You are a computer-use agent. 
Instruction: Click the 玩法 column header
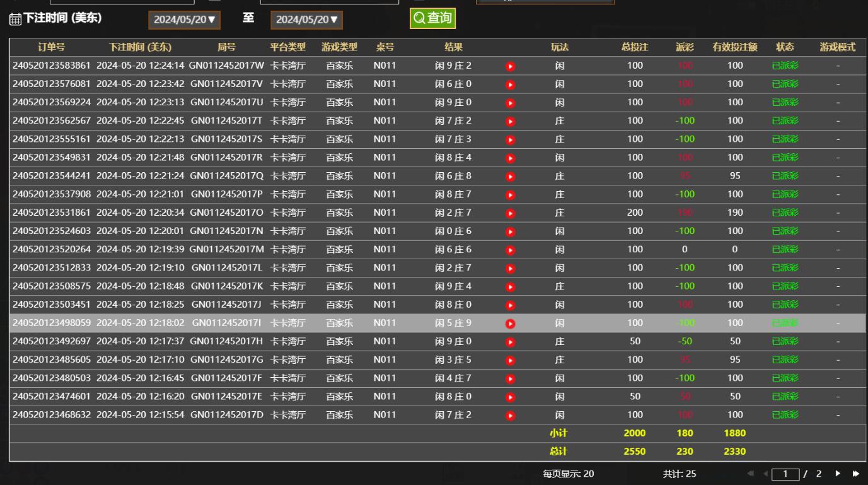[560, 47]
